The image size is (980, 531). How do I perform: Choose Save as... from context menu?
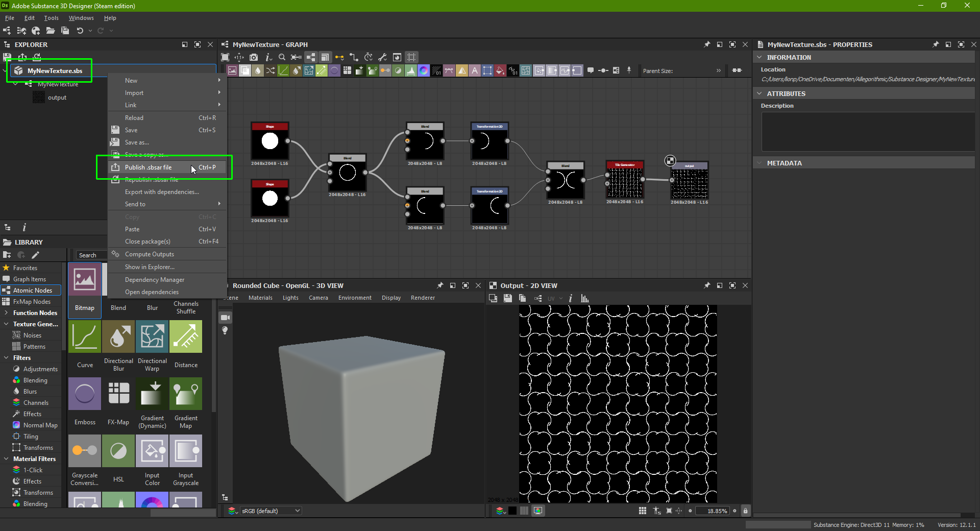tap(167, 142)
